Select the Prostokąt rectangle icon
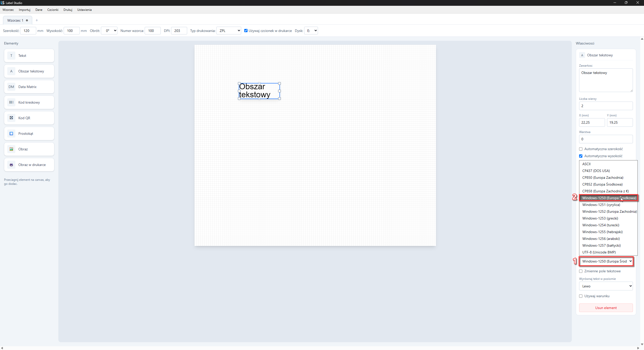Screen dimensions: 644x350 click(x=11, y=134)
